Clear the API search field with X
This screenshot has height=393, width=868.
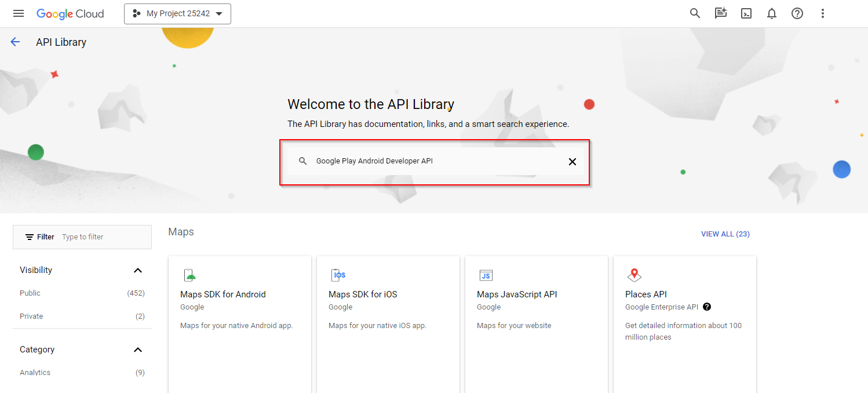pos(572,162)
